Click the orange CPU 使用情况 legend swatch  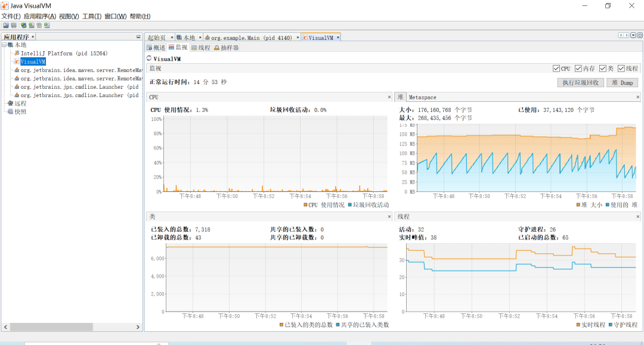click(x=305, y=205)
